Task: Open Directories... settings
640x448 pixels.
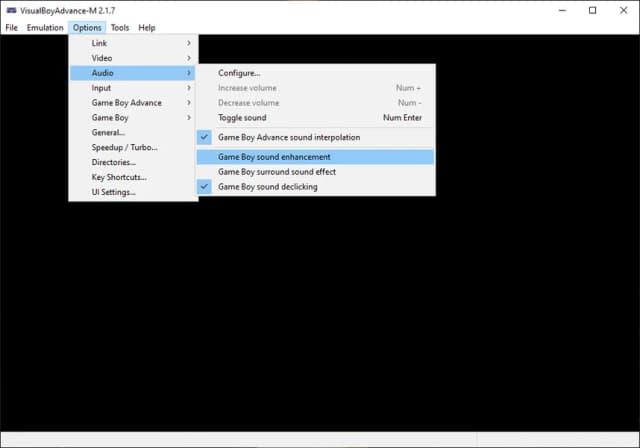Action: click(x=133, y=162)
